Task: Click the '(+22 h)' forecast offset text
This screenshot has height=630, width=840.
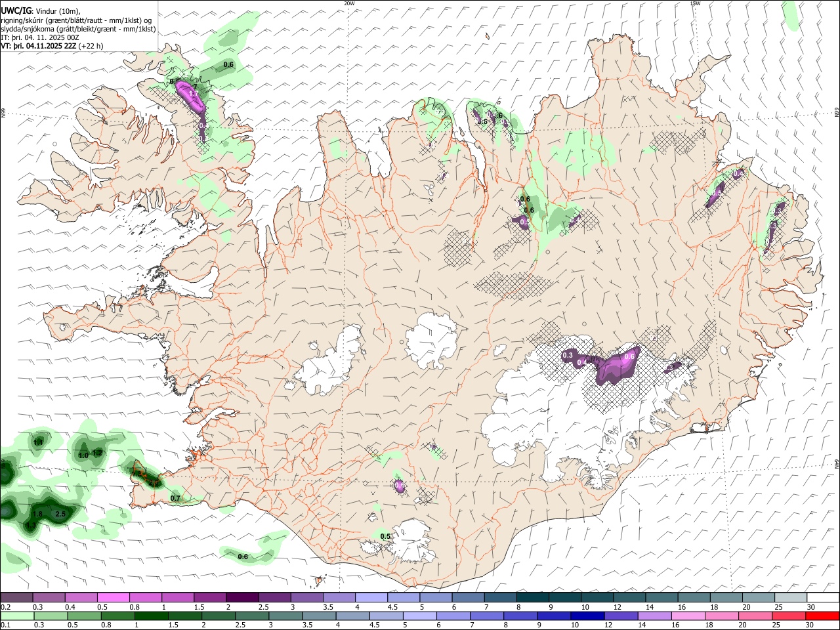Action: click(91, 46)
